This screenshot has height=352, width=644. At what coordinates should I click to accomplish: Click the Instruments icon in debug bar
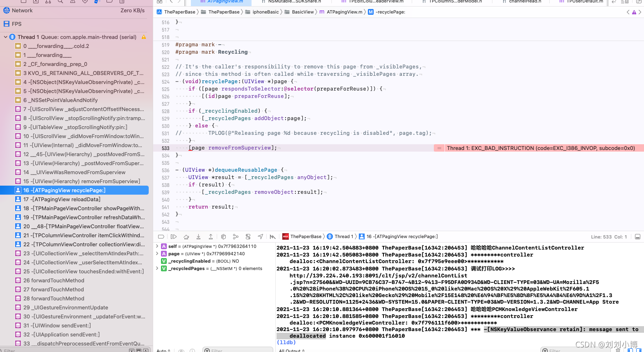coord(273,236)
